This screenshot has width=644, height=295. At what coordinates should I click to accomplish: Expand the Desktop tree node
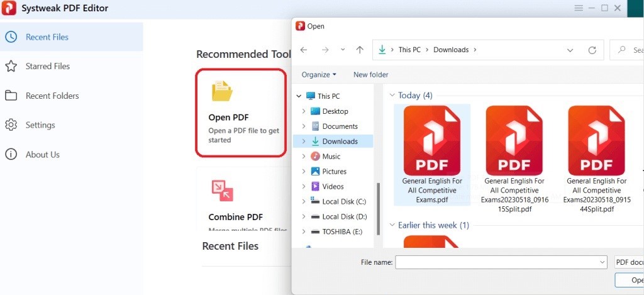click(304, 111)
